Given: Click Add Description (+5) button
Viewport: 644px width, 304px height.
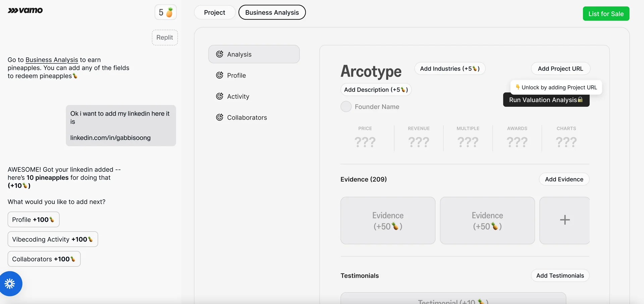Looking at the screenshot, I should pos(376,90).
